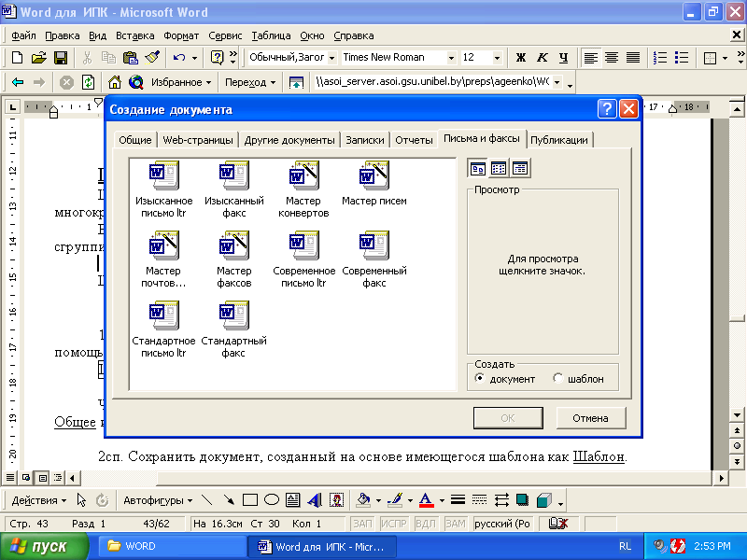Screen dimensions: 747x560
Task: Click the Open file folder icon
Action: click(38, 58)
